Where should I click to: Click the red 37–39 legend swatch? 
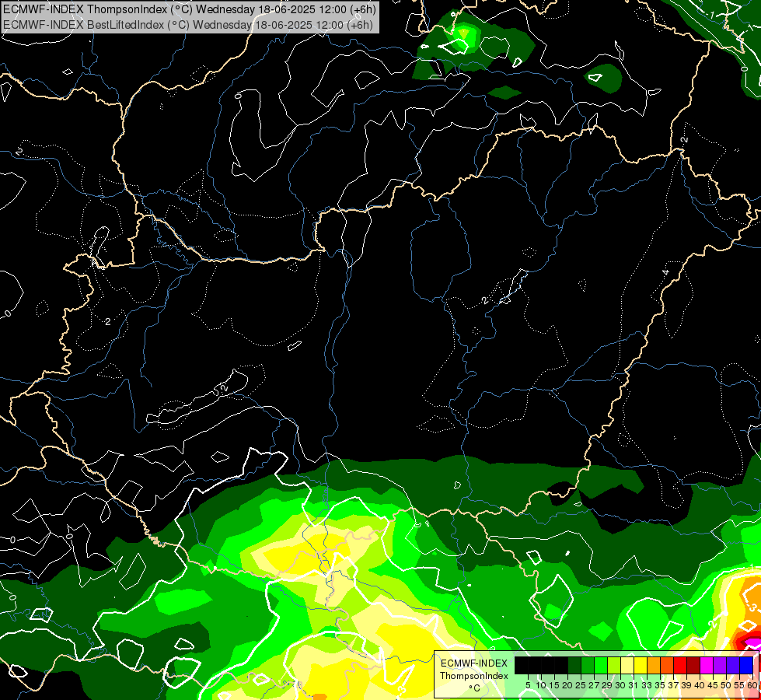pos(680,665)
